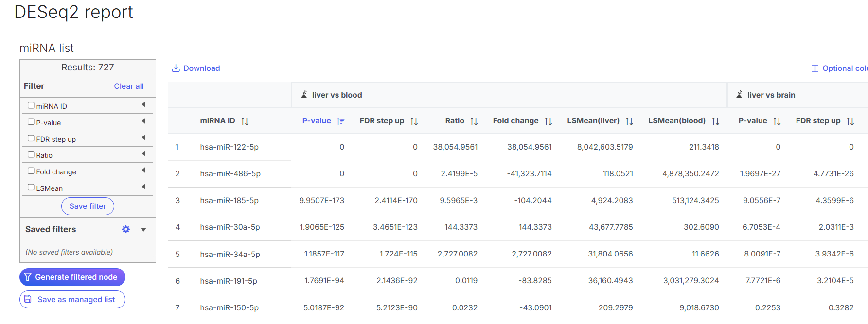Click the sort icon next to miRNA ID
The width and height of the screenshot is (868, 324).
[x=245, y=121]
